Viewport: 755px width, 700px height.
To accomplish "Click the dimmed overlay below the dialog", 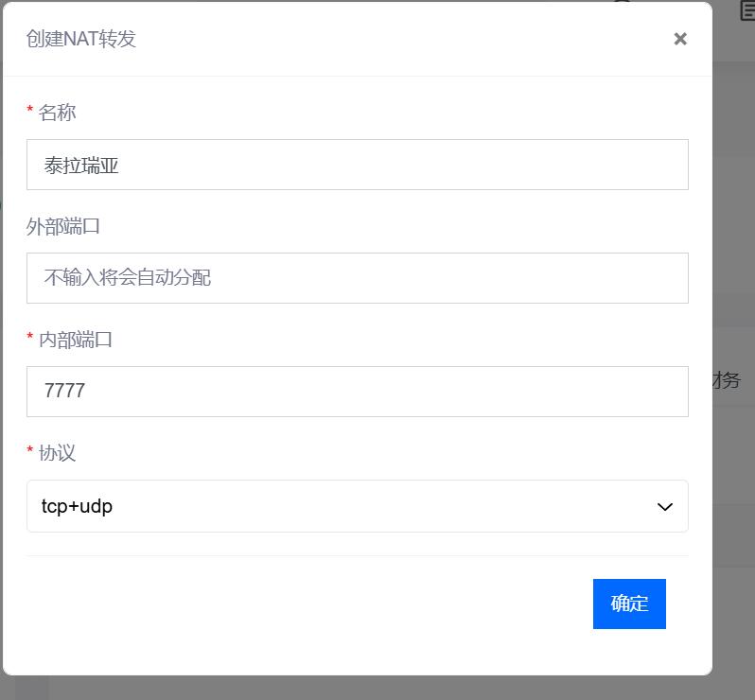I will click(377, 689).
